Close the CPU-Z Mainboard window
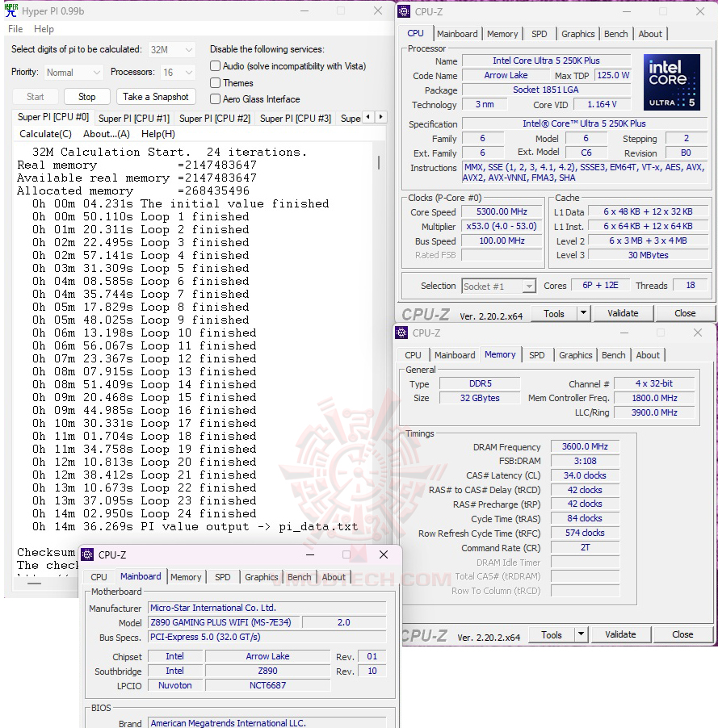This screenshot has height=728, width=718. coord(384,554)
